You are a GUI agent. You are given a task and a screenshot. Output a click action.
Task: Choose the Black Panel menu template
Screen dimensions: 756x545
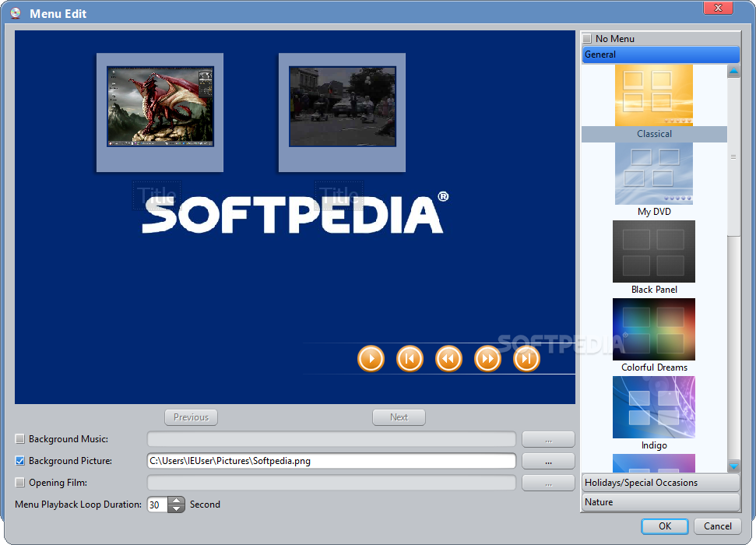pyautogui.click(x=654, y=251)
